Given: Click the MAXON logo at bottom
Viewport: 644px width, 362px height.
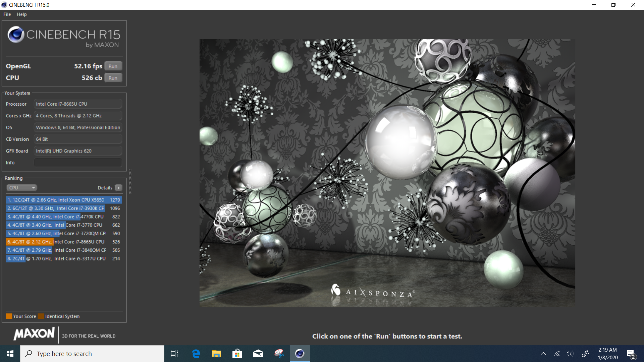Looking at the screenshot, I should pos(34,334).
